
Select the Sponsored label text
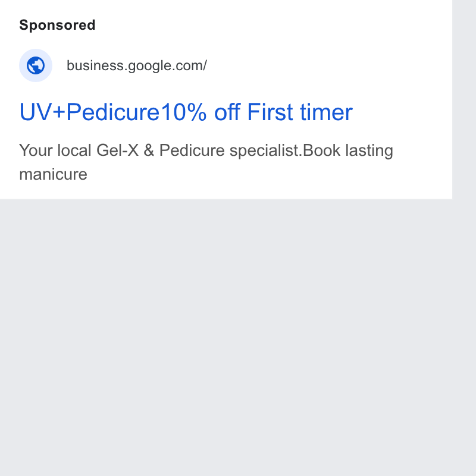click(57, 25)
